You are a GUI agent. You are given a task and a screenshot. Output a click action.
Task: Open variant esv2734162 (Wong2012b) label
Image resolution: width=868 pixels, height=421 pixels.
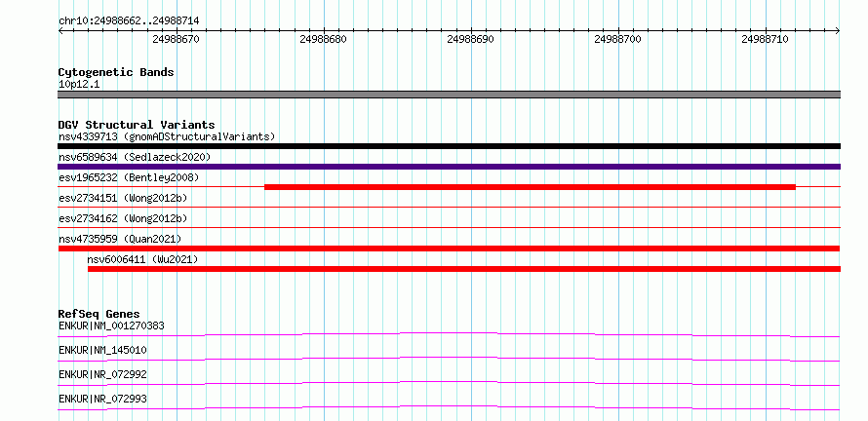[123, 218]
